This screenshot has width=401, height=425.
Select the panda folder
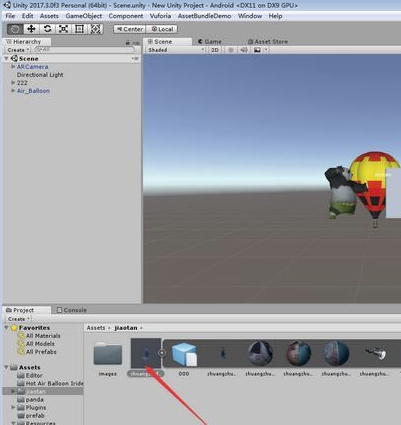pos(31,399)
